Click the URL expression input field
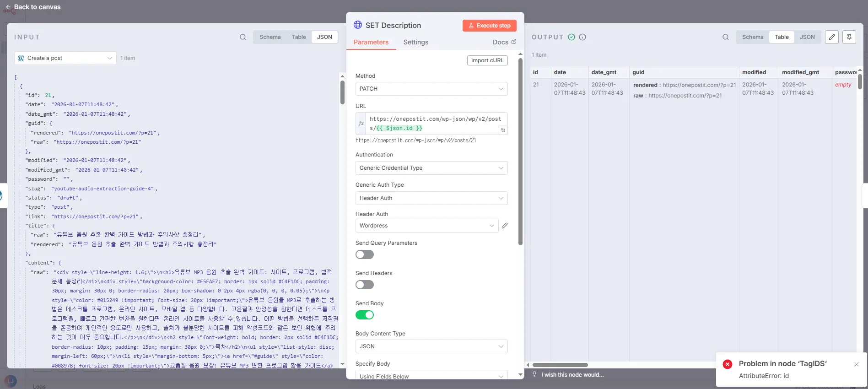868x389 pixels. click(x=432, y=124)
